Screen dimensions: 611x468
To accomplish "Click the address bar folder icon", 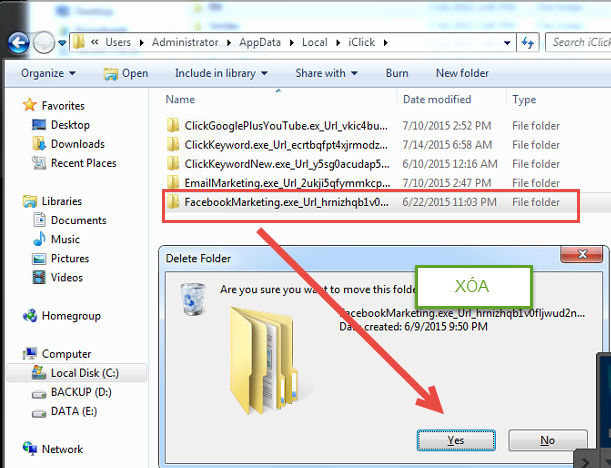I will pos(79,42).
